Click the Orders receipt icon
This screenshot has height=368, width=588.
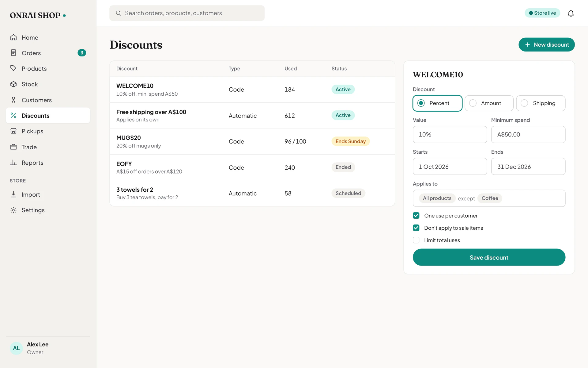point(13,53)
